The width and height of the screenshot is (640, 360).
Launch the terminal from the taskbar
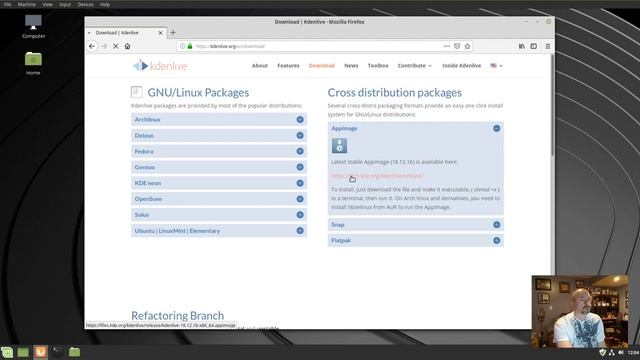(57, 352)
